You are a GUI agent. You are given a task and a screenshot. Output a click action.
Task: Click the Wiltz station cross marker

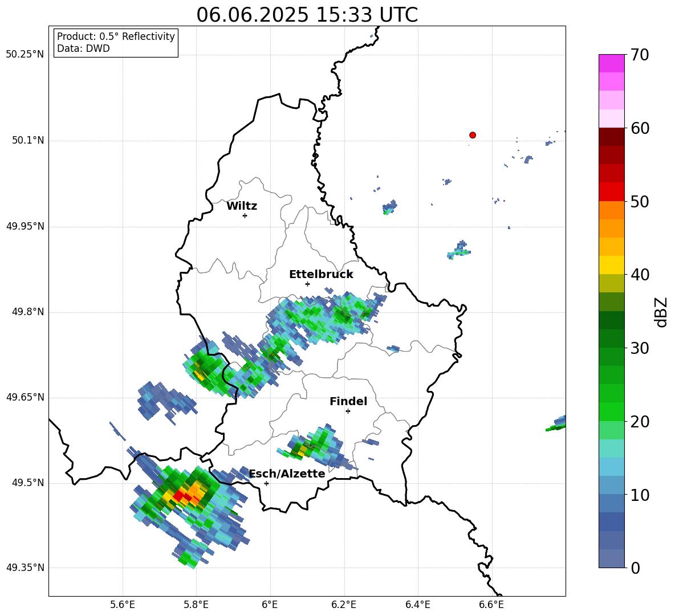[245, 215]
